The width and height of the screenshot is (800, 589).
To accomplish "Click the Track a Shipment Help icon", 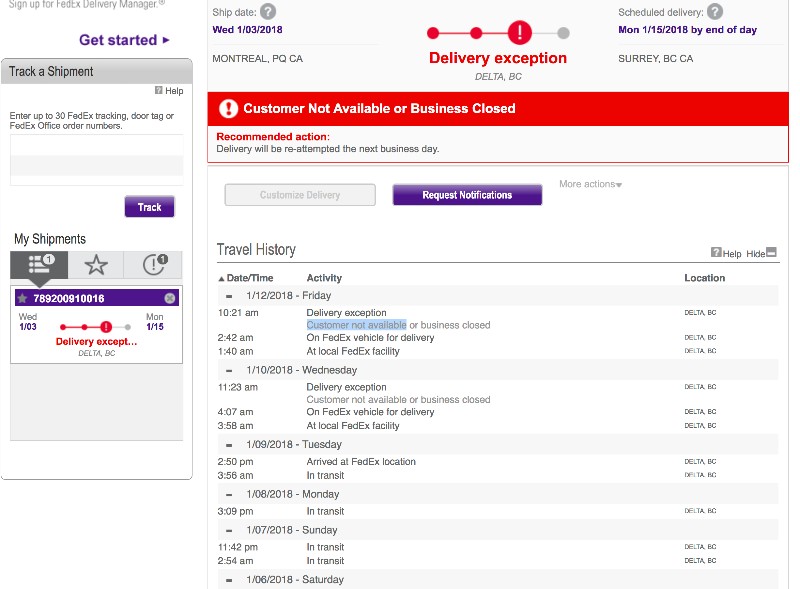I will coord(159,90).
